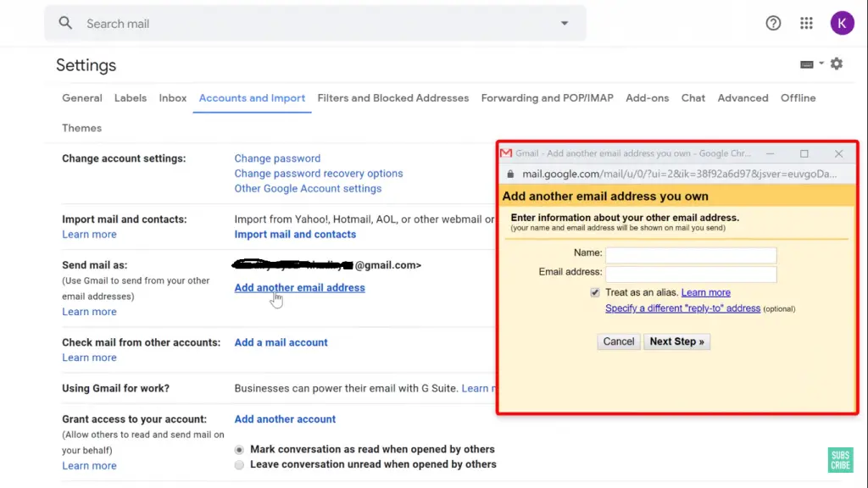This screenshot has width=868, height=488.
Task: Click Learn more under Import mail
Action: pos(89,234)
